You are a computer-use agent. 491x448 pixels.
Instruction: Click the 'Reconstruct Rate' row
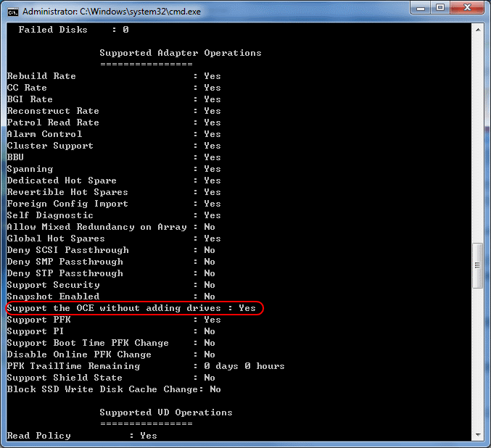click(x=114, y=111)
